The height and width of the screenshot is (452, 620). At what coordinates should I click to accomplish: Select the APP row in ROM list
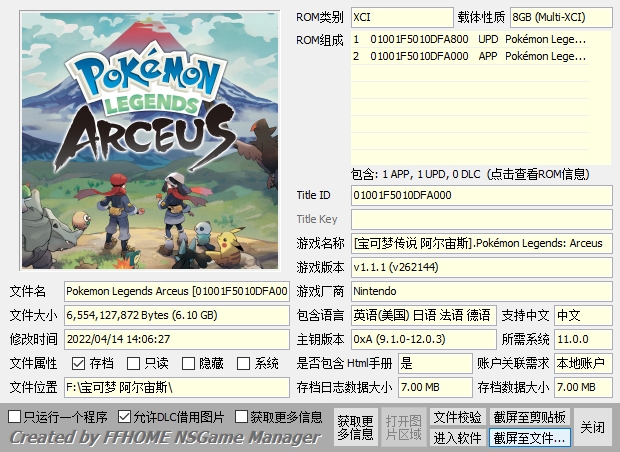point(480,57)
